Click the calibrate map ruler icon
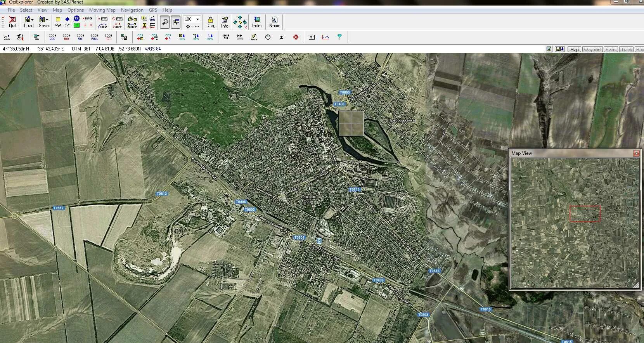 pyautogui.click(x=7, y=37)
